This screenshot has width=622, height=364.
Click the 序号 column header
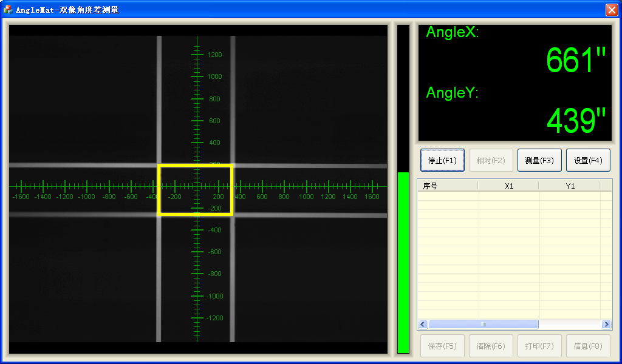click(x=447, y=186)
